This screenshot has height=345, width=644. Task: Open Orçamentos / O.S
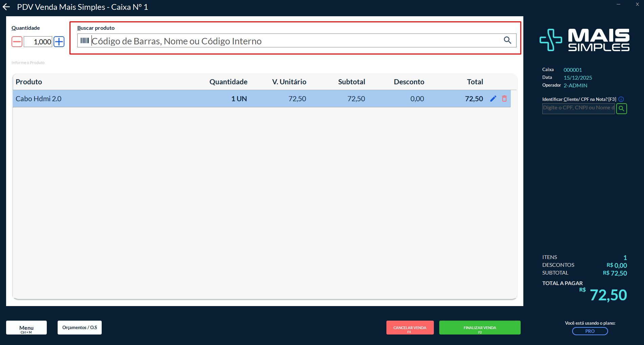[80, 327]
